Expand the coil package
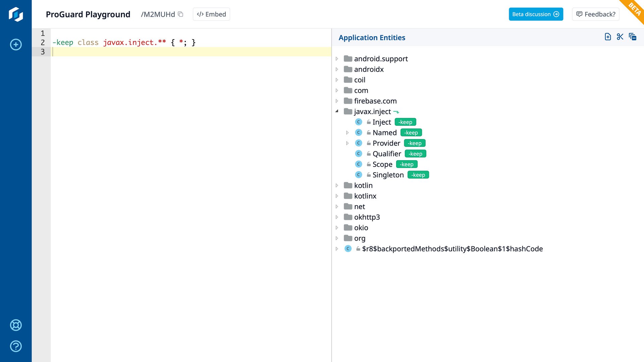The width and height of the screenshot is (644, 362). coord(337,80)
